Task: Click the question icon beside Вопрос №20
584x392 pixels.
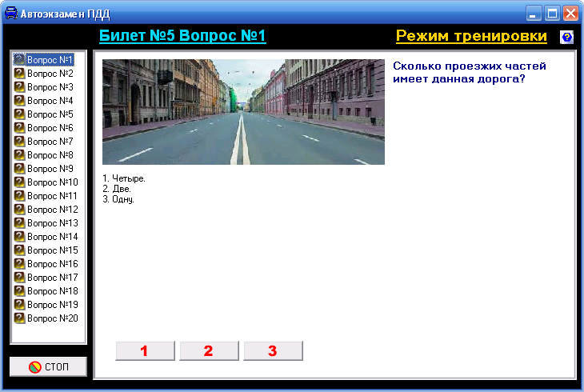Action: coord(20,318)
